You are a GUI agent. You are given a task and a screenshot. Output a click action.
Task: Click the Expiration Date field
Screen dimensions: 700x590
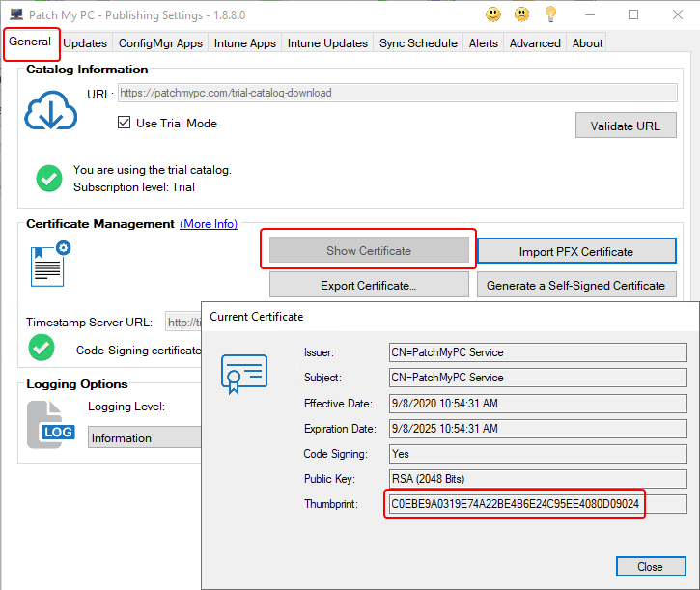coord(538,428)
